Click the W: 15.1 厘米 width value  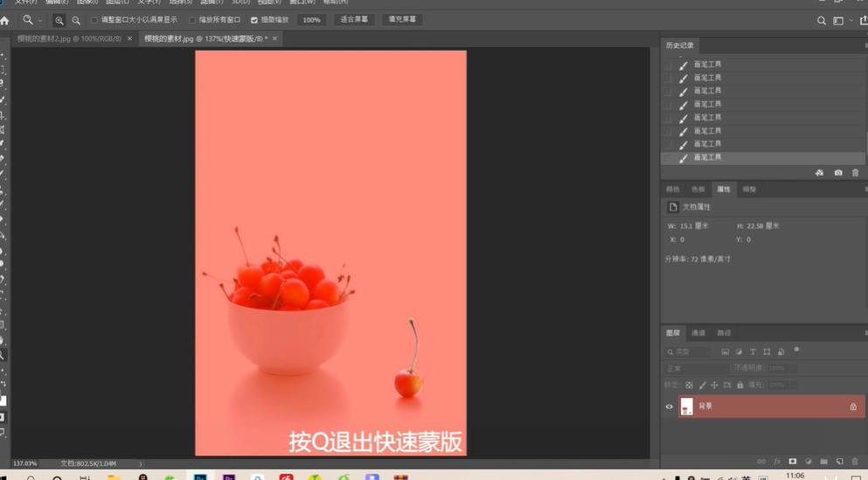pos(694,226)
